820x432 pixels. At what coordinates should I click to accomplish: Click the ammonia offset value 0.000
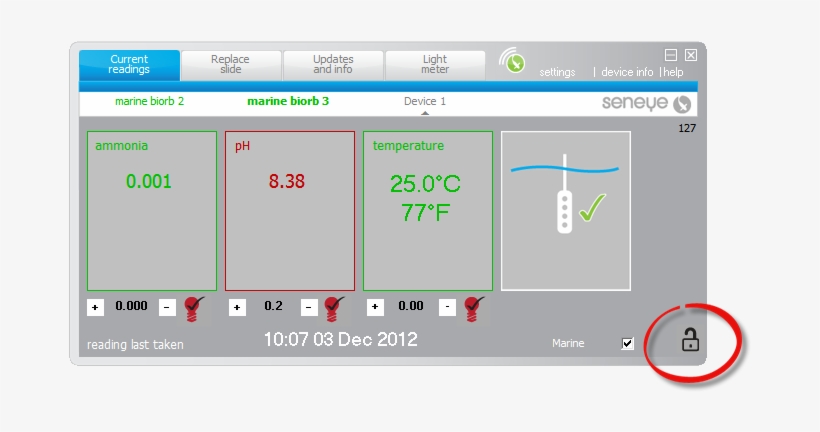click(131, 306)
